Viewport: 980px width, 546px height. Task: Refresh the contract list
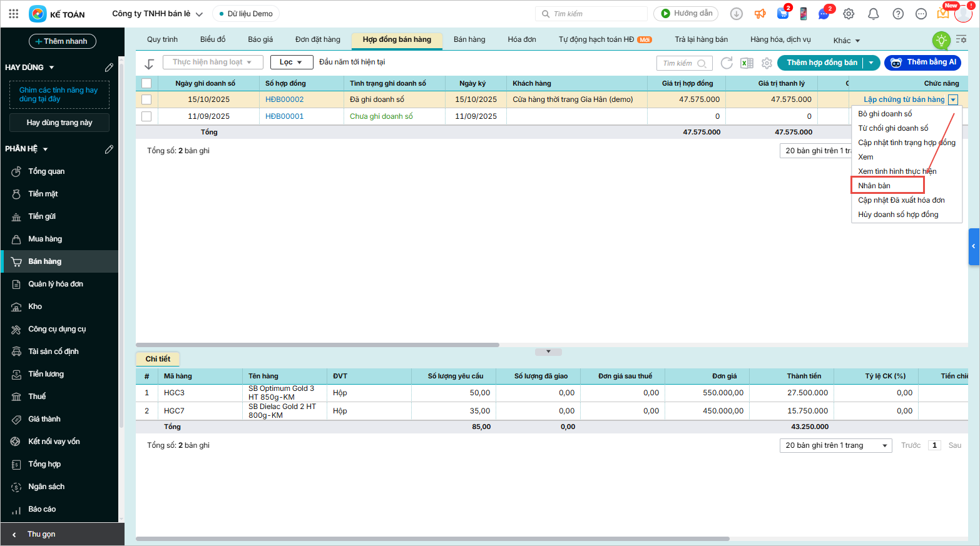point(727,63)
